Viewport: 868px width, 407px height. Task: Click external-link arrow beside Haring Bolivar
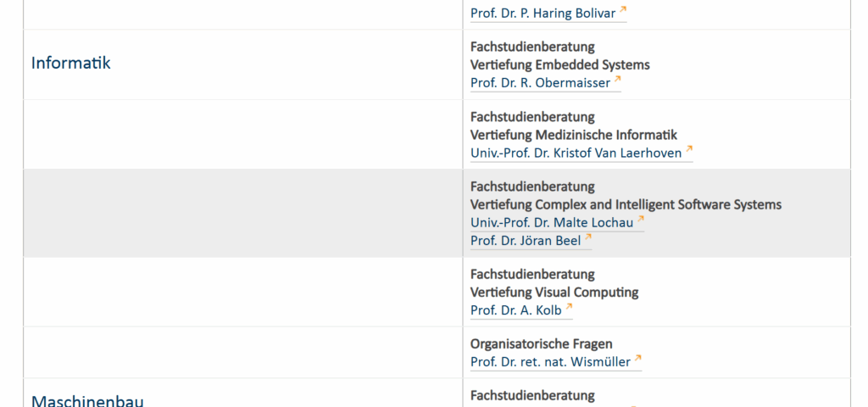[x=623, y=9]
